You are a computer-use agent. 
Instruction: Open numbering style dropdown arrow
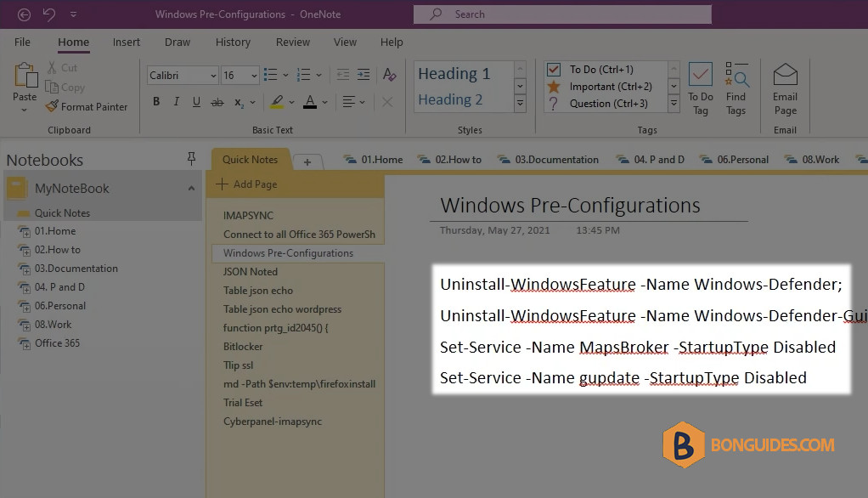tap(318, 75)
